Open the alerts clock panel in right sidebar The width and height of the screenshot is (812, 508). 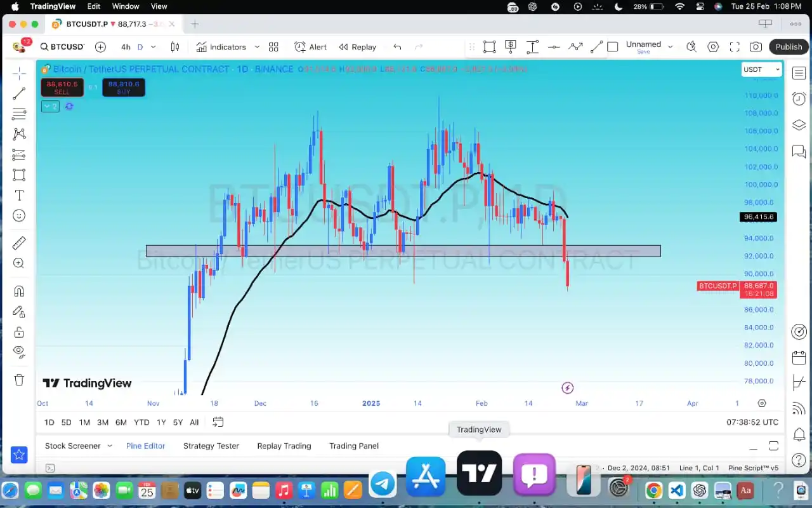[x=799, y=98]
